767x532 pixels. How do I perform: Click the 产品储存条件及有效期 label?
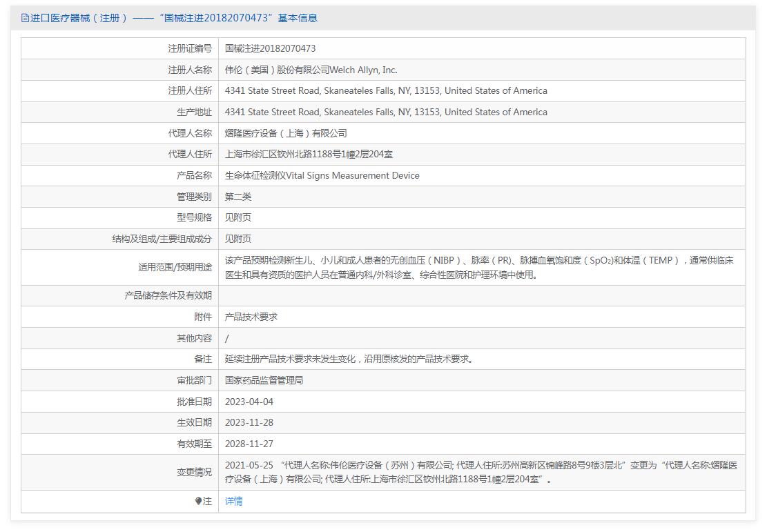tap(168, 296)
